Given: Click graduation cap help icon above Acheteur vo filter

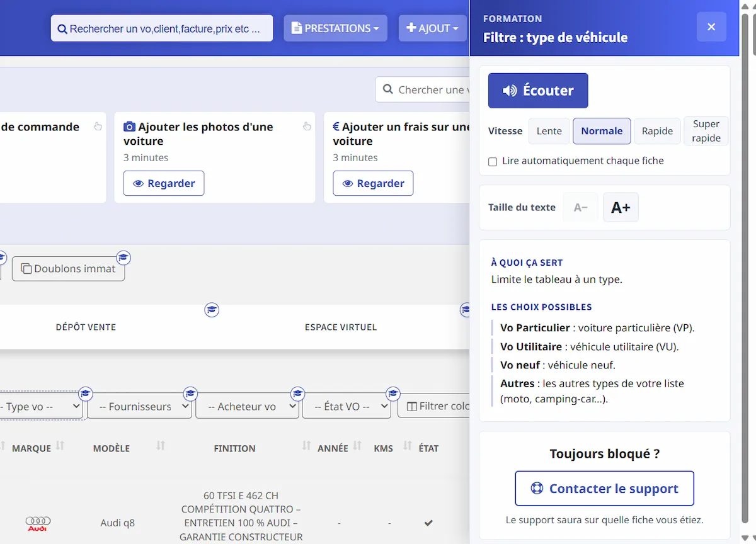Looking at the screenshot, I should click(x=297, y=394).
